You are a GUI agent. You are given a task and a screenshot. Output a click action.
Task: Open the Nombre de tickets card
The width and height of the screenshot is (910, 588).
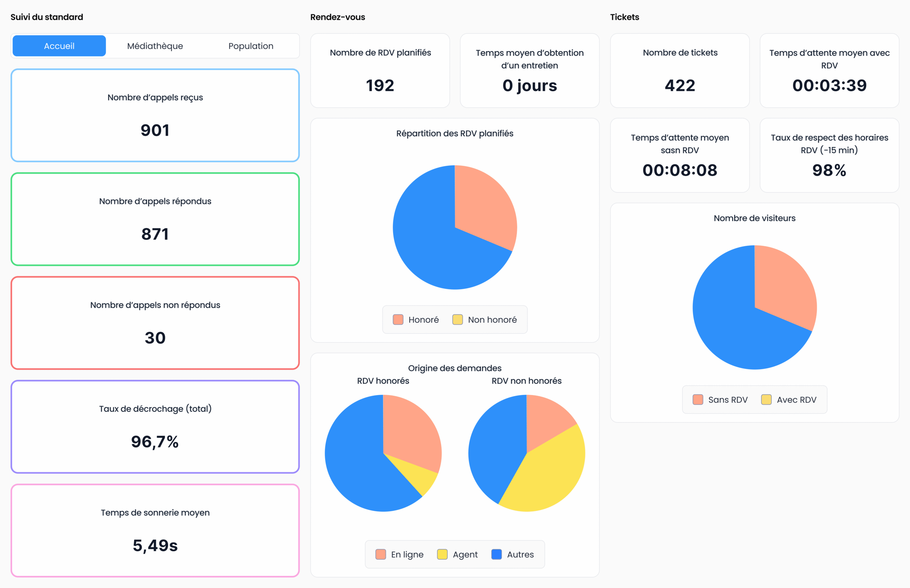point(680,71)
